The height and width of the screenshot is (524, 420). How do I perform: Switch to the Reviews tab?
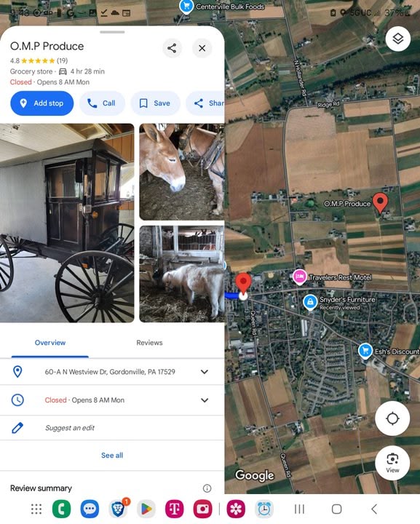click(x=149, y=343)
